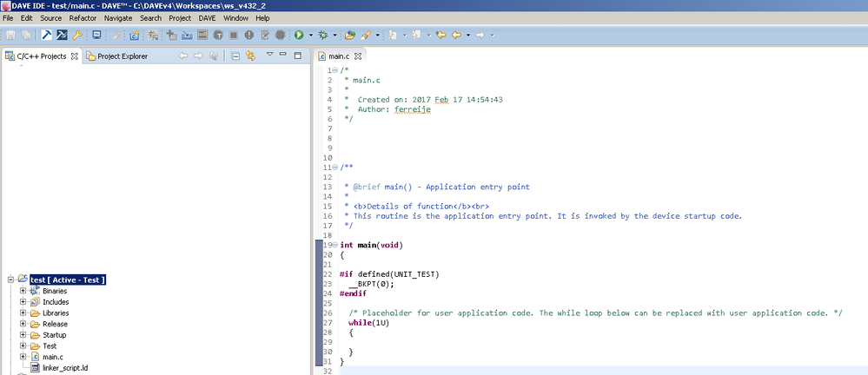Click the '__BKPT(0);' code line

pyautogui.click(x=372, y=284)
